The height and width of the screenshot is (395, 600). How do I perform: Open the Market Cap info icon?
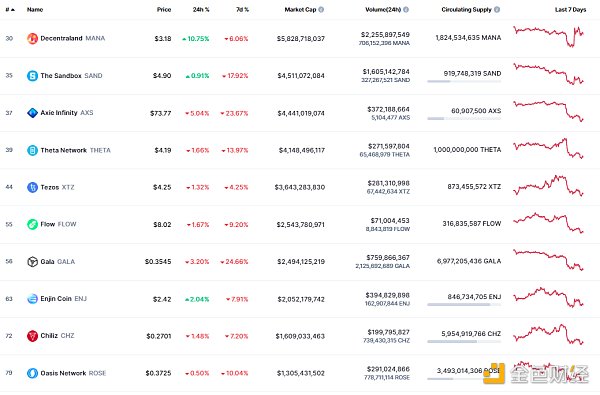pyautogui.click(x=321, y=10)
